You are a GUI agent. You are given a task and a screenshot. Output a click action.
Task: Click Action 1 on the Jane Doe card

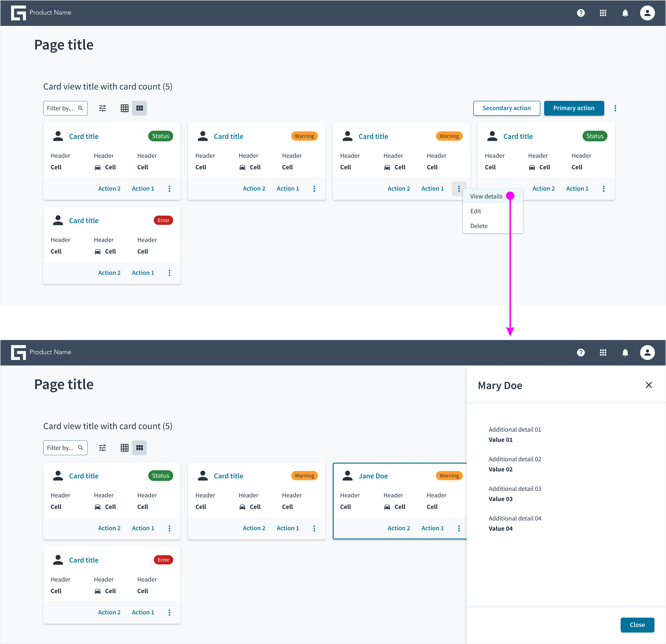432,528
